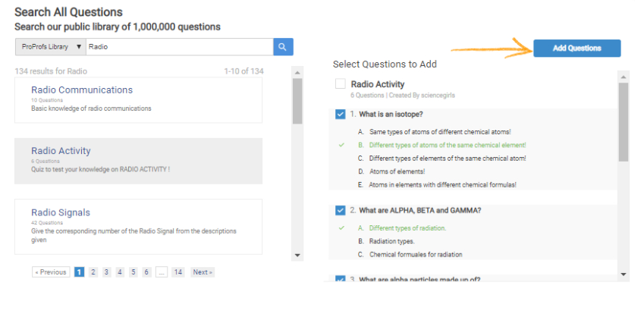Click the blue search magnifier icon
644x311 pixels.
(283, 47)
